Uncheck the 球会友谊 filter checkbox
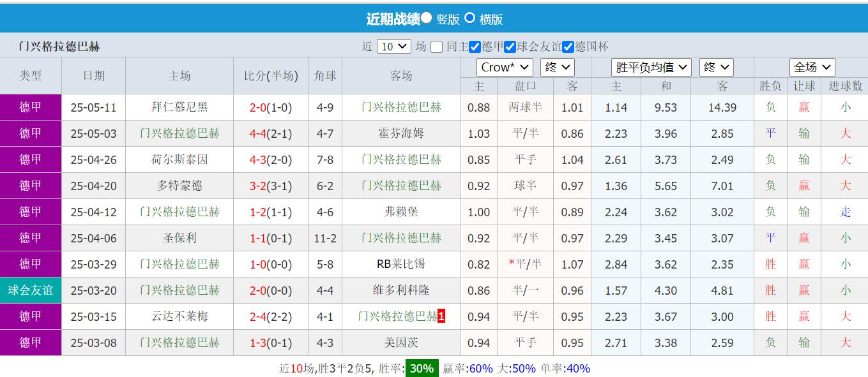 [x=511, y=47]
